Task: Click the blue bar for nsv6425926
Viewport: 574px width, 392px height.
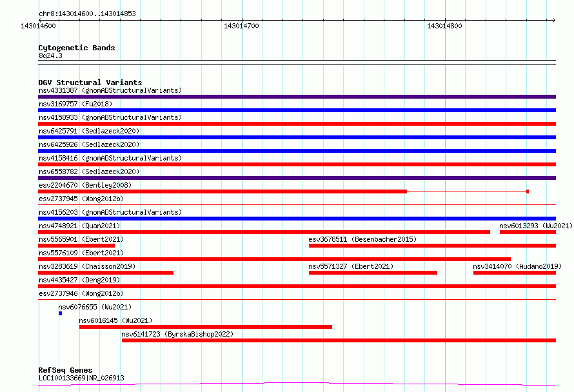Action: point(297,151)
